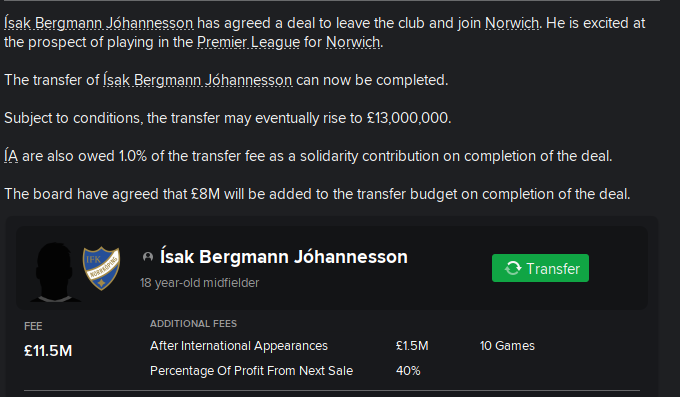Select the bold player name heading in card
Viewport: 680px width, 397px height.
(x=284, y=257)
